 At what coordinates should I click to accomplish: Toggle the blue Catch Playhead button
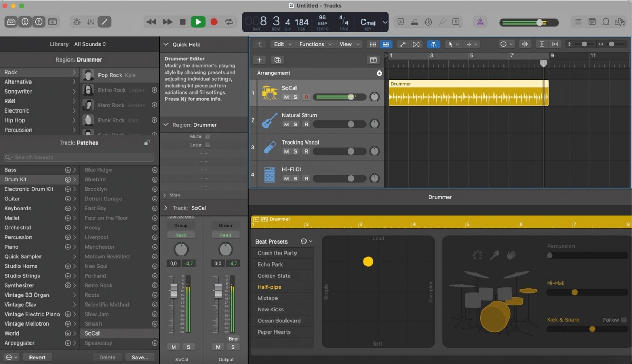[433, 44]
